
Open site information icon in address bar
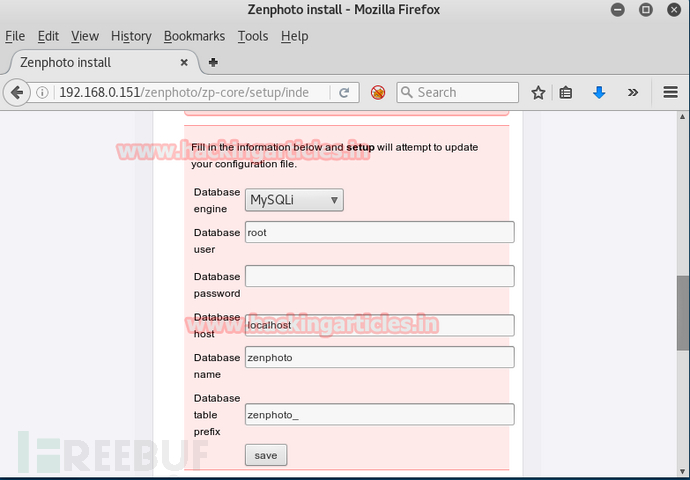pyautogui.click(x=42, y=92)
